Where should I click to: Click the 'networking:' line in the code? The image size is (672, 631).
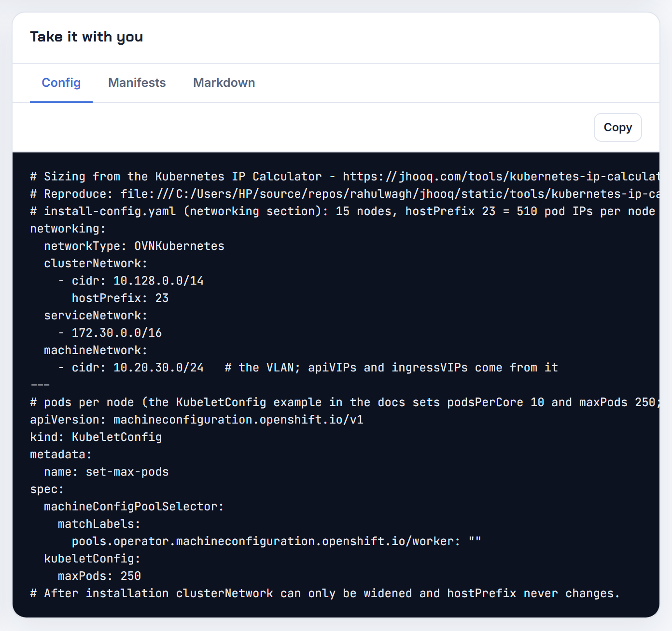[68, 229]
